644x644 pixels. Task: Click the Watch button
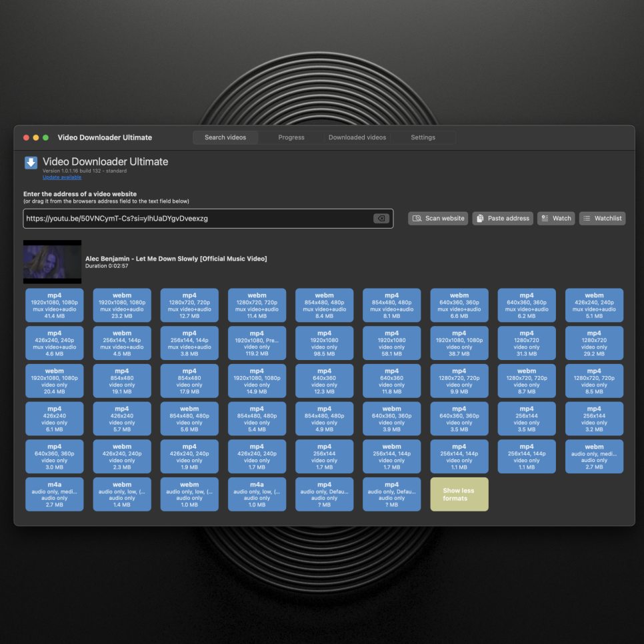click(556, 219)
